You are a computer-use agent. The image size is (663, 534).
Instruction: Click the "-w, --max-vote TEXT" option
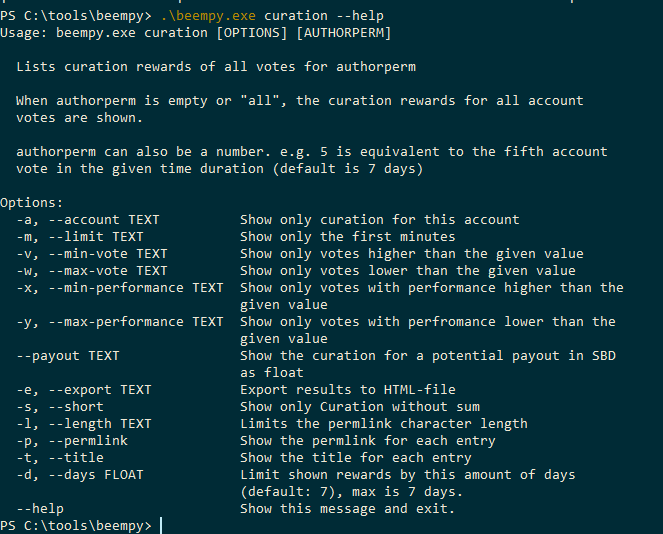coord(92,270)
